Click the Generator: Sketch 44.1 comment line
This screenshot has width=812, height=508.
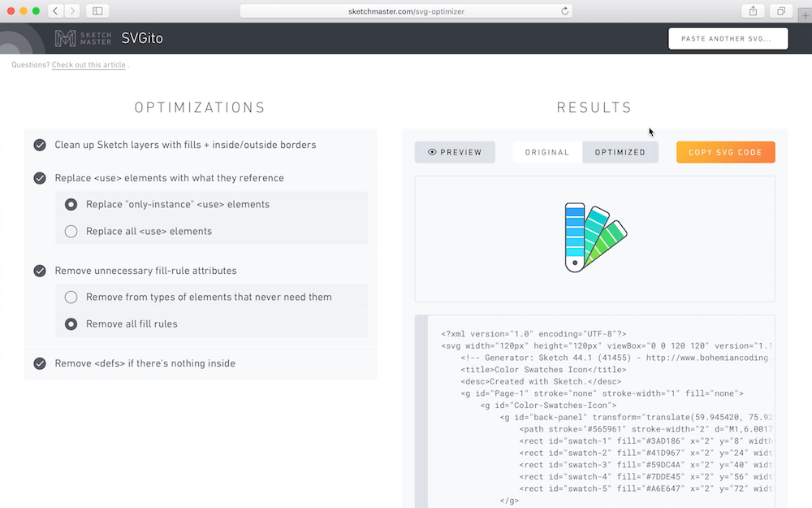[616, 358]
